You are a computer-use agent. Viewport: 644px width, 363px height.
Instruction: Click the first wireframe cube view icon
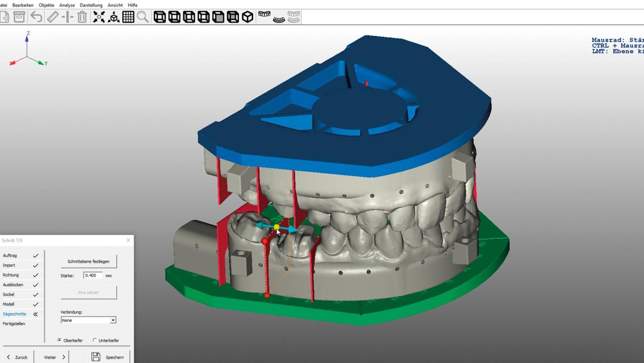click(159, 17)
